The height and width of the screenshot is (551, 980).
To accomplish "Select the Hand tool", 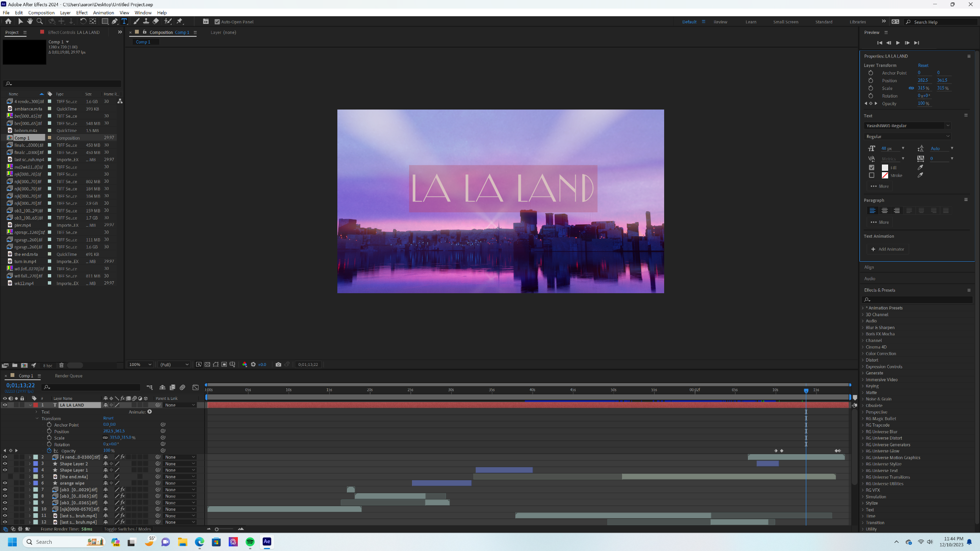I will 30,21.
